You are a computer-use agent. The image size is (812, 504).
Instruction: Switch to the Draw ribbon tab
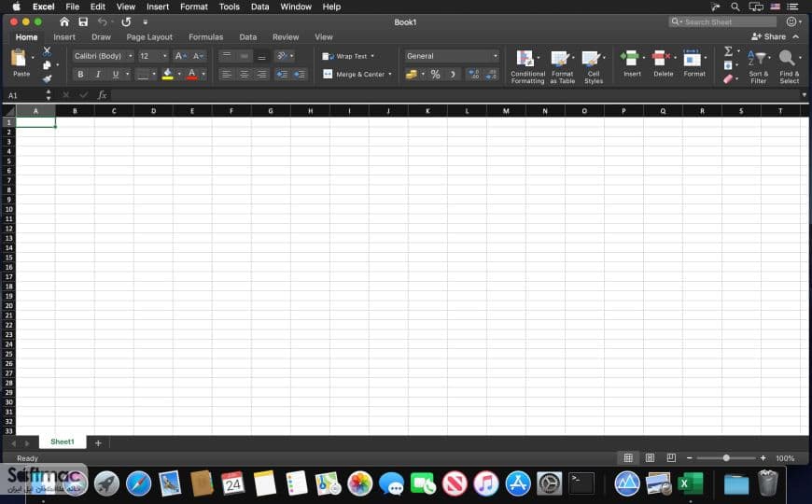(101, 37)
